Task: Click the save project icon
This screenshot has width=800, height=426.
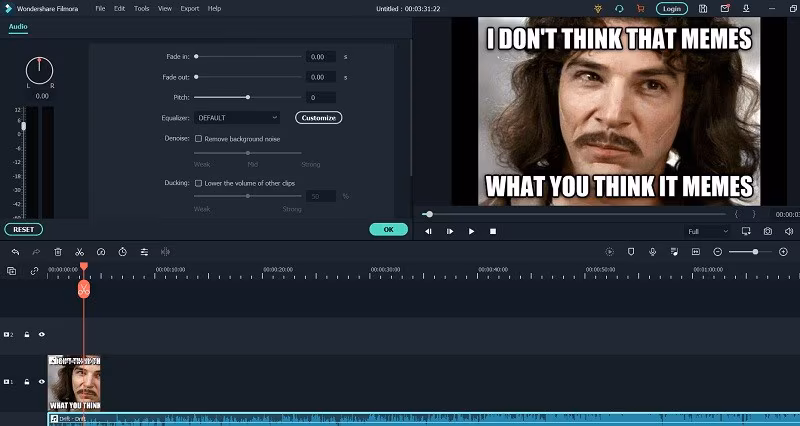Action: 703,9
